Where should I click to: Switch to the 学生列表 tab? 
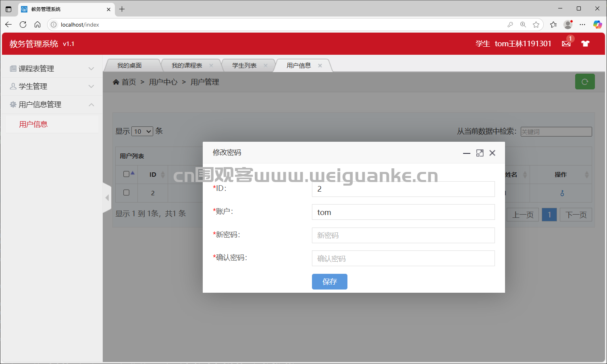click(244, 65)
